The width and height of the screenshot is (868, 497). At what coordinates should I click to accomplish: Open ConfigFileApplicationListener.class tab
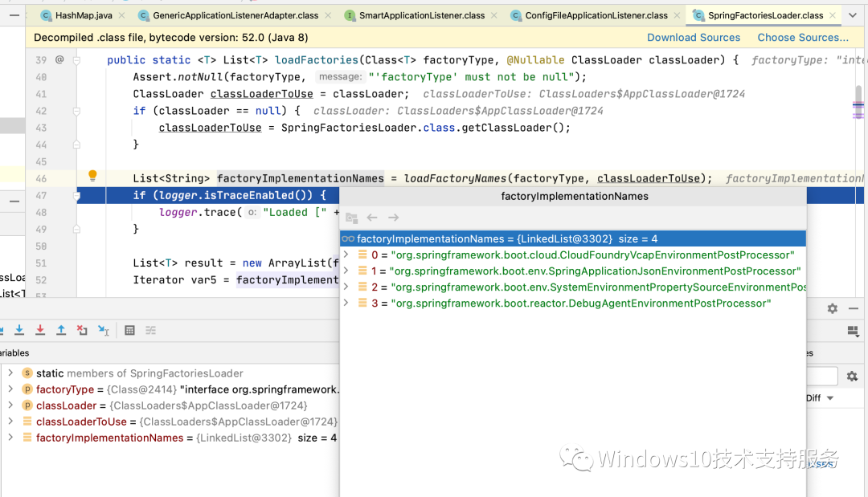(x=596, y=15)
